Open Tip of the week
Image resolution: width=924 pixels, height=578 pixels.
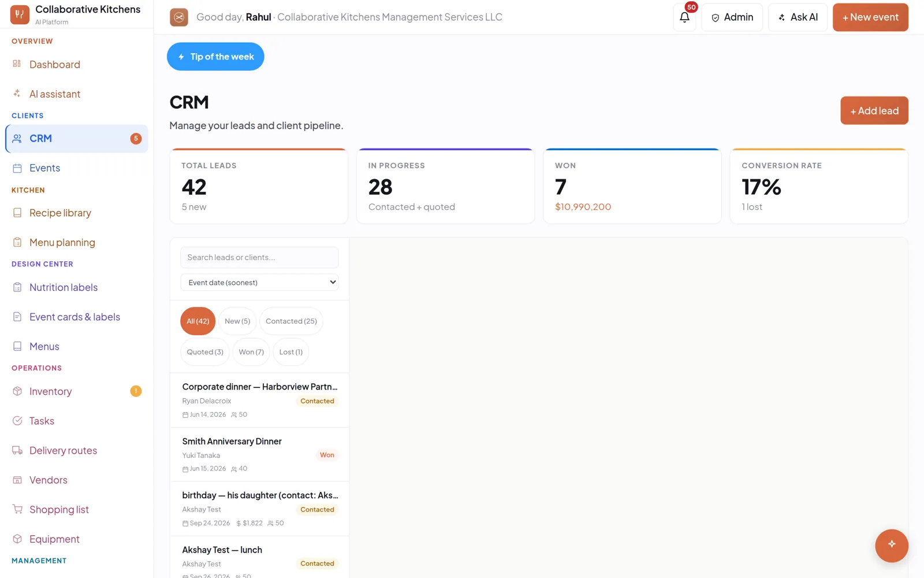point(215,57)
